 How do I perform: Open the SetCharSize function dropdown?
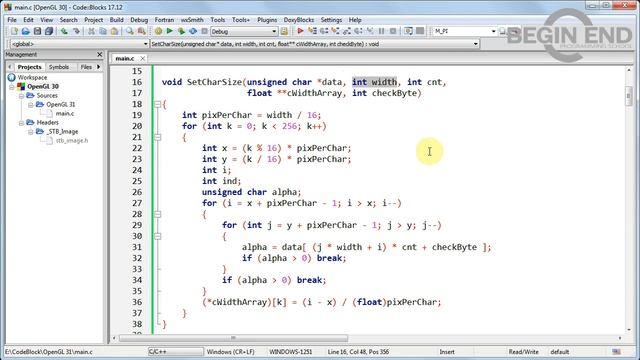pyautogui.click(x=476, y=44)
